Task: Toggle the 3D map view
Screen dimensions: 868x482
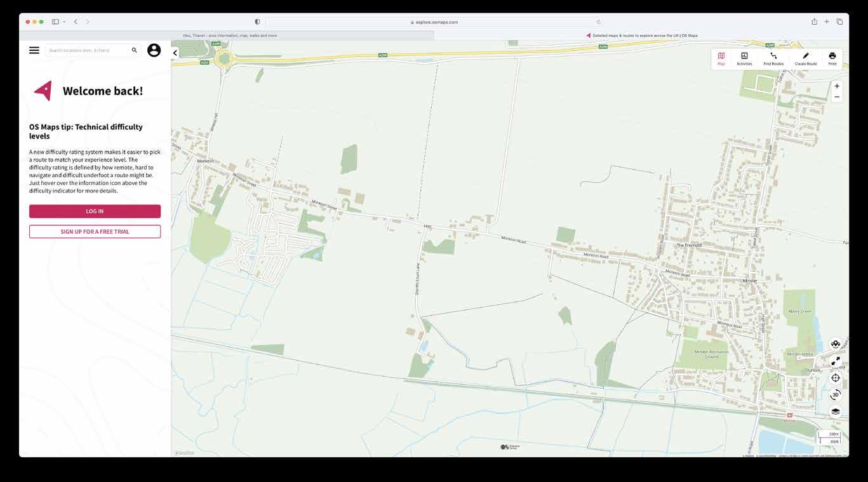Action: pyautogui.click(x=836, y=394)
